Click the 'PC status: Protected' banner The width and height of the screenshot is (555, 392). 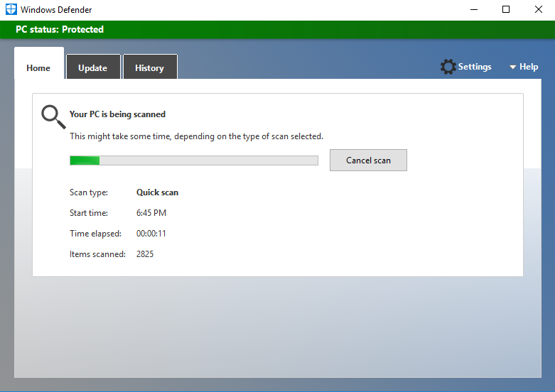(60, 30)
